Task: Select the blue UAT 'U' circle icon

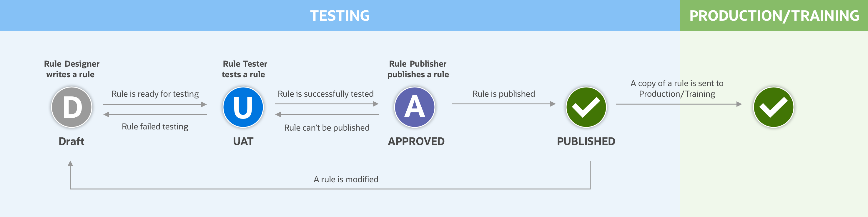Action: 243,107
